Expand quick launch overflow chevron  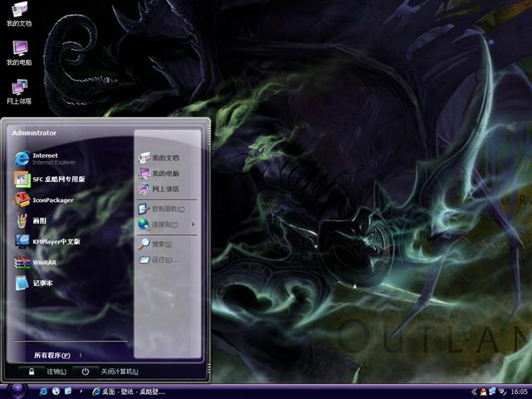(81, 392)
